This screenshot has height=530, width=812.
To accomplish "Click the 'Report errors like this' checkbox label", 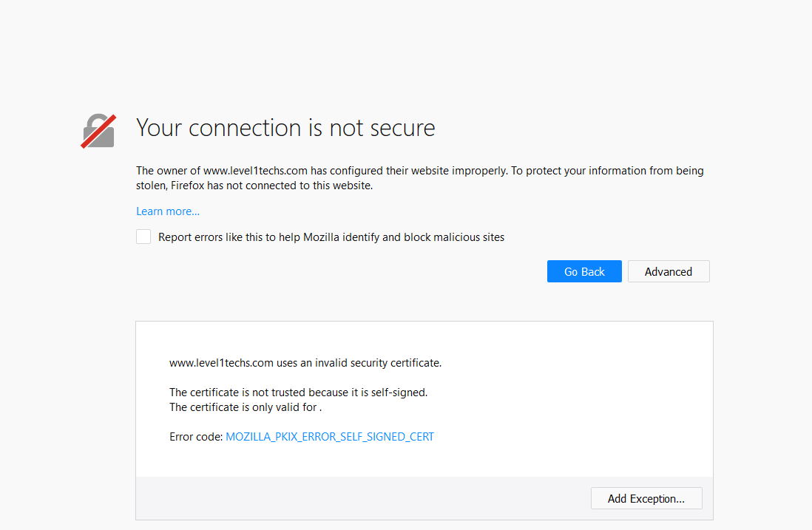I will coord(331,237).
